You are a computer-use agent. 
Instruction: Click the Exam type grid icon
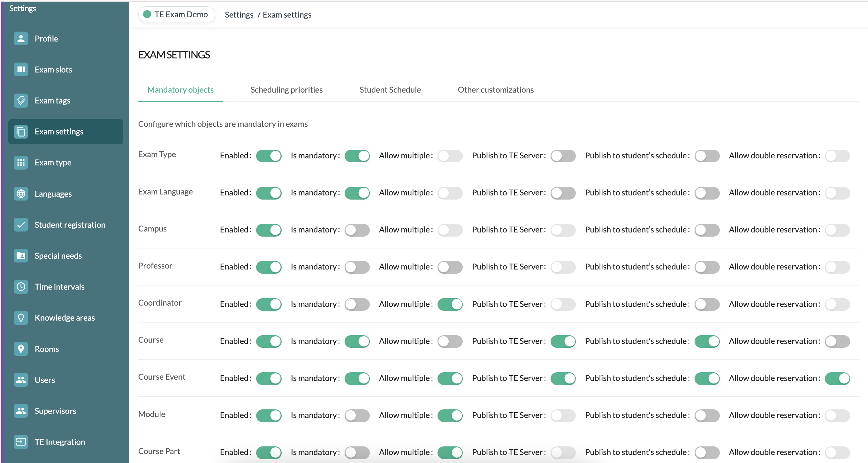pos(21,163)
